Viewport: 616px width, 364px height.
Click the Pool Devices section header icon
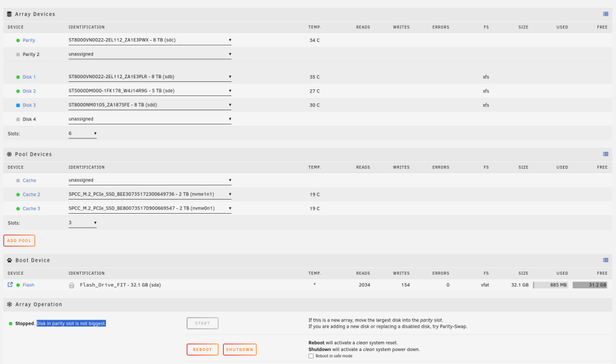(x=9, y=155)
